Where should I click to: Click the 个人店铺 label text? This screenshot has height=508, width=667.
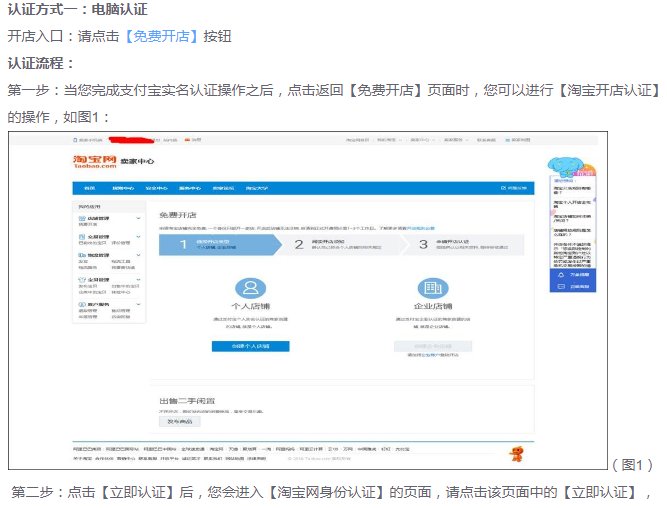(x=251, y=306)
